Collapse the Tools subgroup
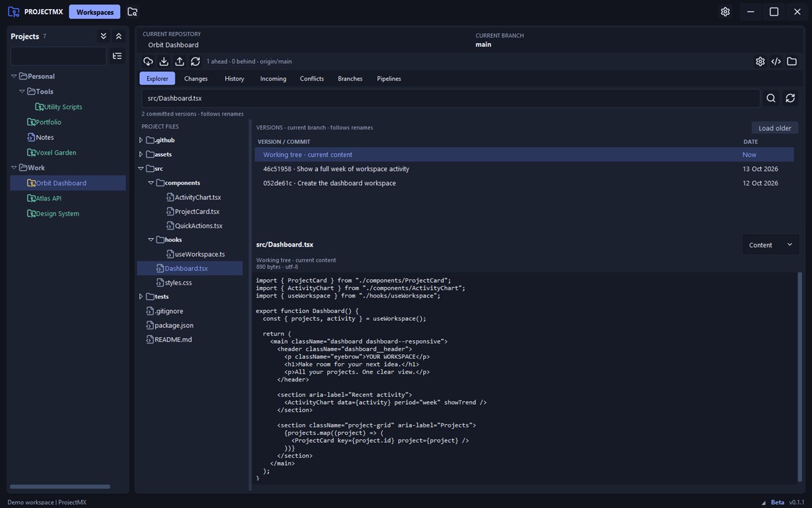The height and width of the screenshot is (508, 812). tap(22, 92)
